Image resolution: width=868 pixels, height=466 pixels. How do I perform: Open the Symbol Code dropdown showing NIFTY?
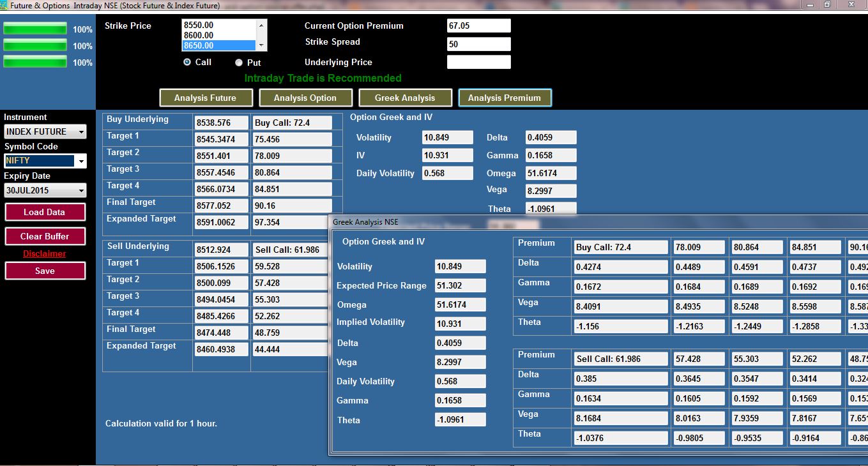45,161
